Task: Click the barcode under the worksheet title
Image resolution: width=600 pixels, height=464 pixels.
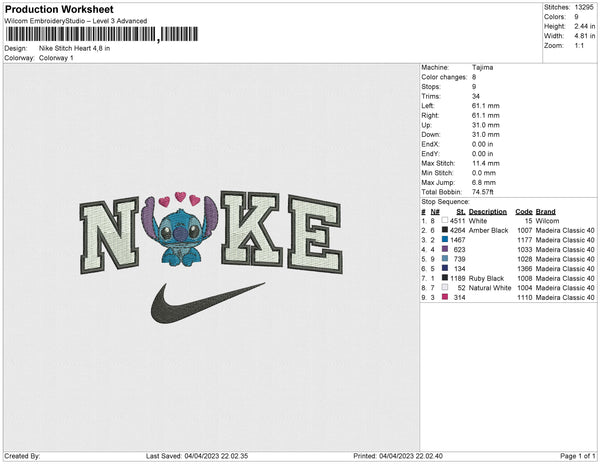Action: [x=102, y=34]
